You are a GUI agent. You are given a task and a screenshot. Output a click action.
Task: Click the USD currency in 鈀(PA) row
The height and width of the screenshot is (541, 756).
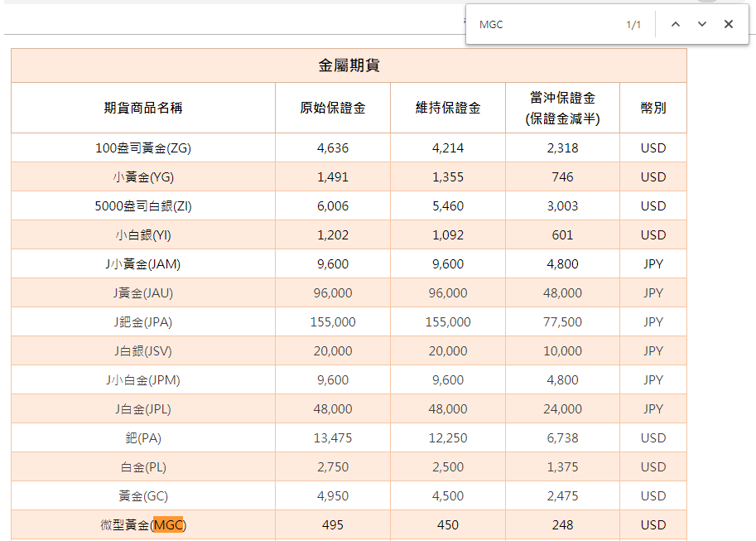[653, 437]
